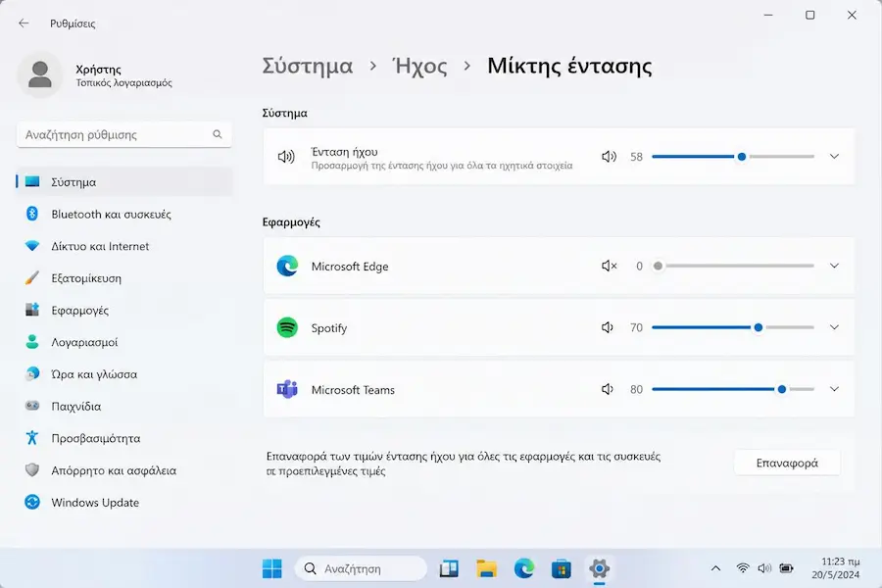Open Εφαρμογές settings in sidebar
Screen dimensions: 882x588
124,311
